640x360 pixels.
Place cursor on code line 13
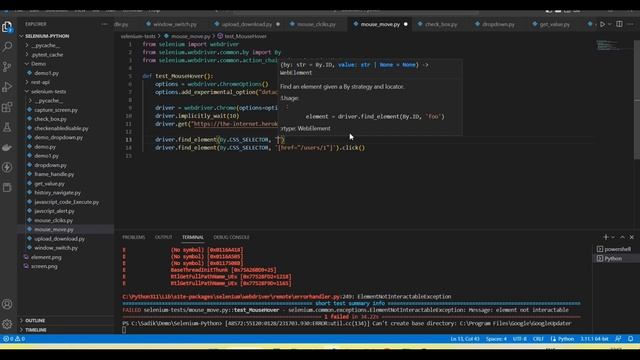[x=220, y=140]
